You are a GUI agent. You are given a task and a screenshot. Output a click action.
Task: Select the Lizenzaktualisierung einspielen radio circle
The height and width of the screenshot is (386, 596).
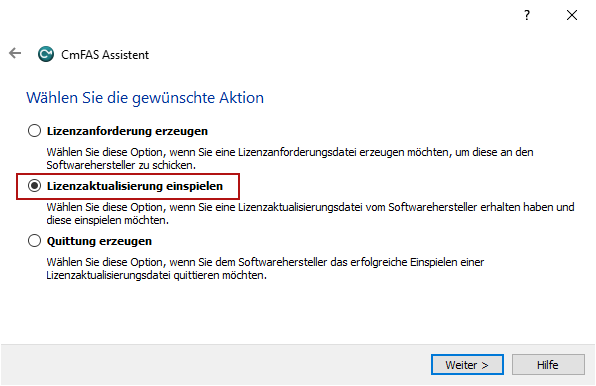34,186
